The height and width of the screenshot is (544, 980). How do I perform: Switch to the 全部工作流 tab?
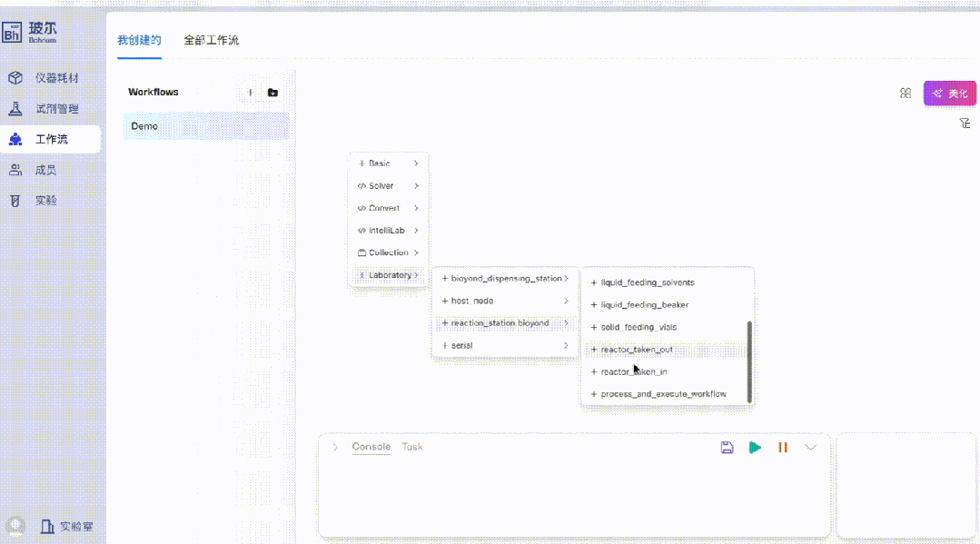211,41
